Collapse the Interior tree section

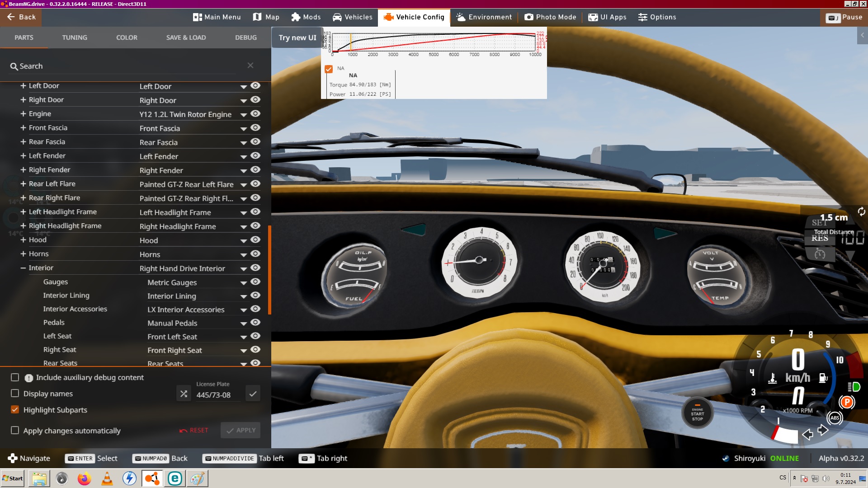pos(23,268)
